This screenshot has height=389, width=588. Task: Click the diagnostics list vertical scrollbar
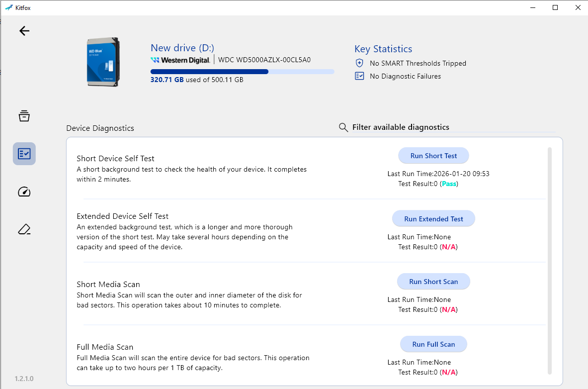tap(549, 259)
